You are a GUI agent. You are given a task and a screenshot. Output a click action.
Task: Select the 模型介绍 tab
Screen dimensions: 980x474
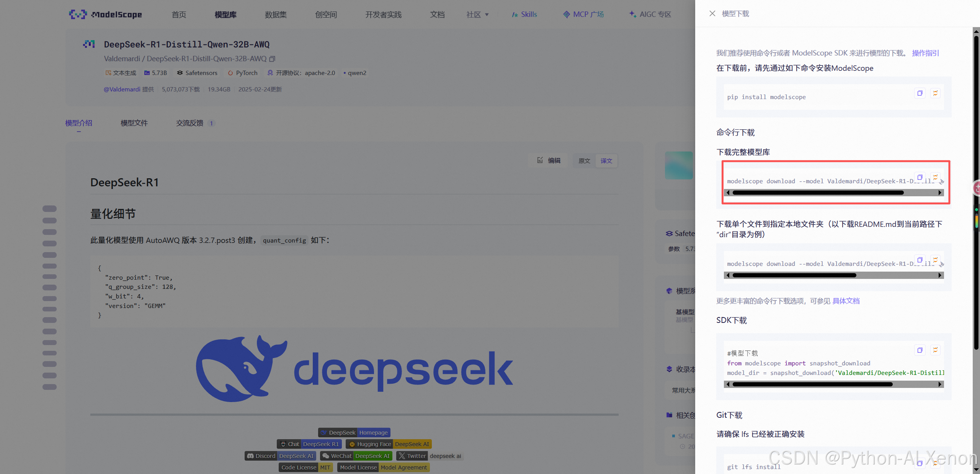[x=78, y=123]
